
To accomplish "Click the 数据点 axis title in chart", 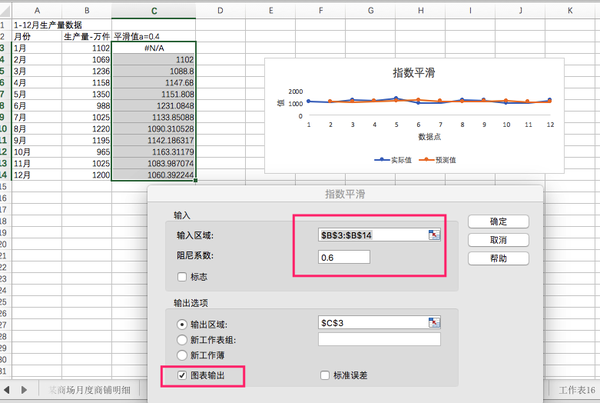I will [x=429, y=137].
